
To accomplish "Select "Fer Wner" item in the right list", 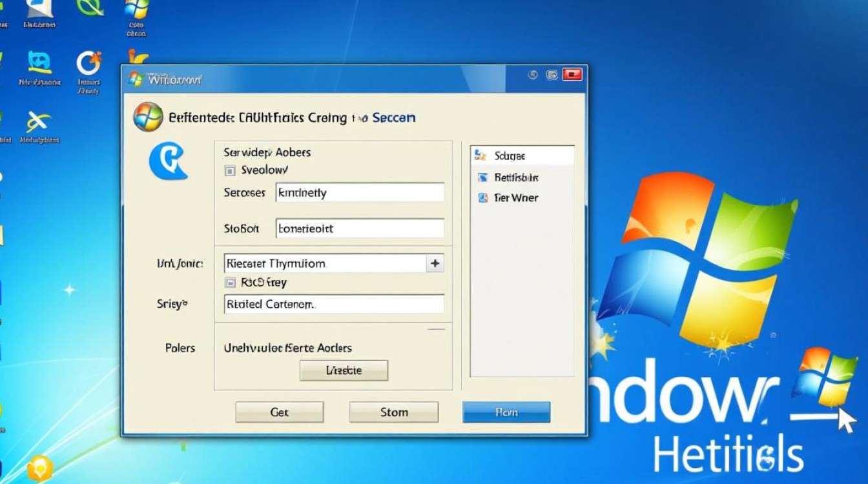I will pyautogui.click(x=515, y=198).
